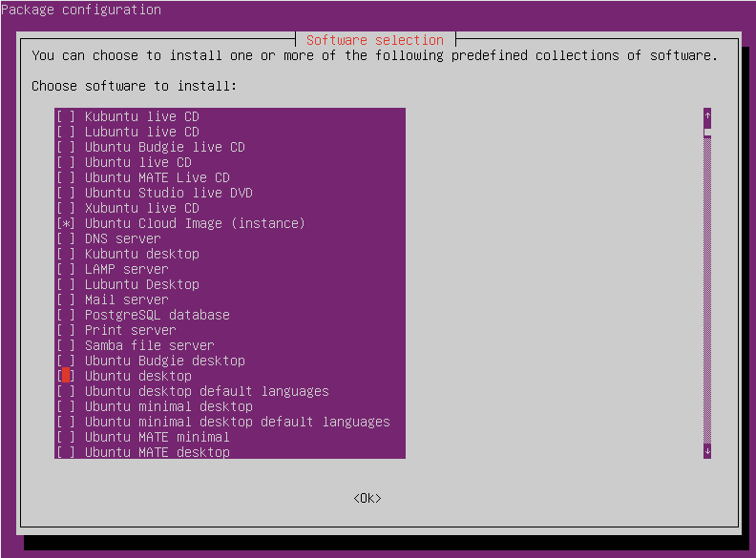Check the DNS server checkbox
This screenshot has width=756, height=558.
click(x=66, y=239)
